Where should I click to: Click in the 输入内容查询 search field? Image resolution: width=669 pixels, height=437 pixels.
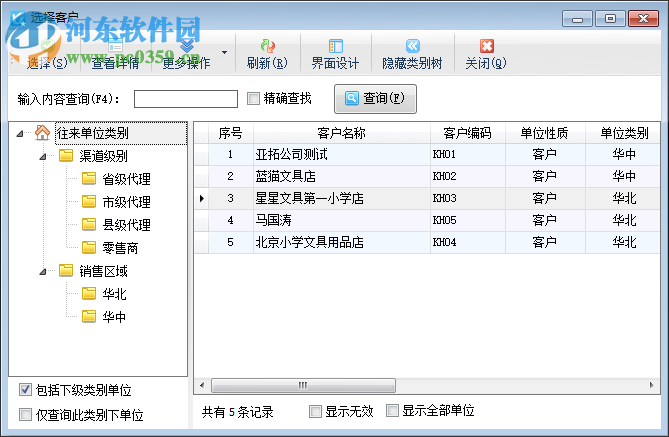click(x=186, y=99)
